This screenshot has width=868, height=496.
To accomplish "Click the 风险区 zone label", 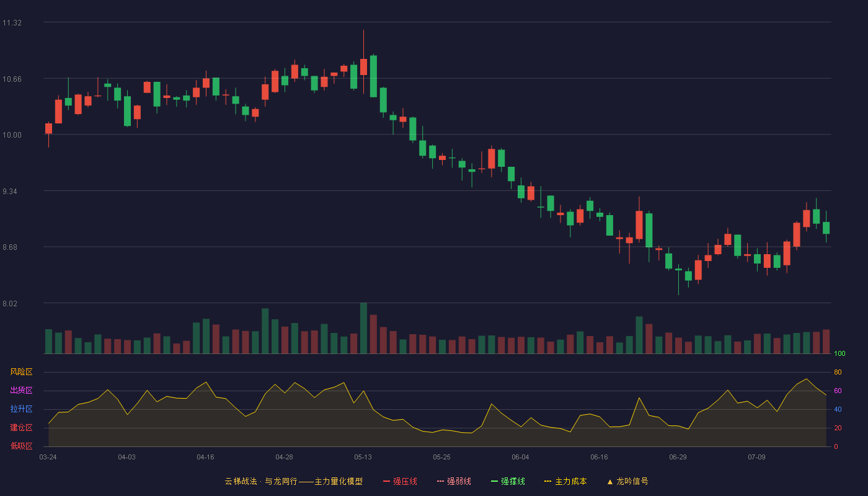I will tap(21, 372).
